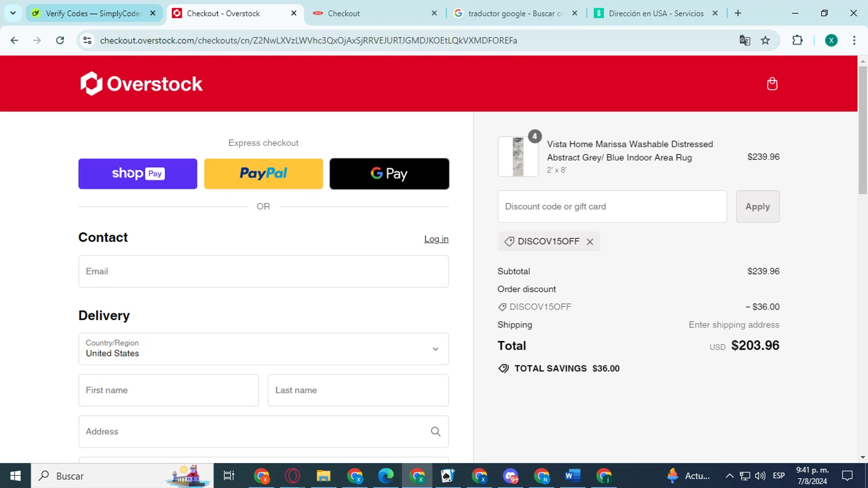Pay with Shop Pay express checkout
The image size is (868, 488).
point(138,174)
